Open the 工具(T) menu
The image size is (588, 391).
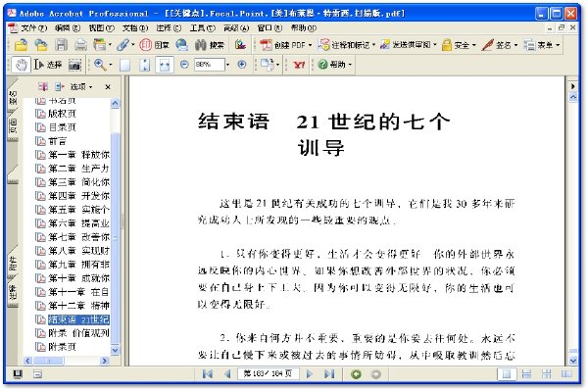(203, 28)
